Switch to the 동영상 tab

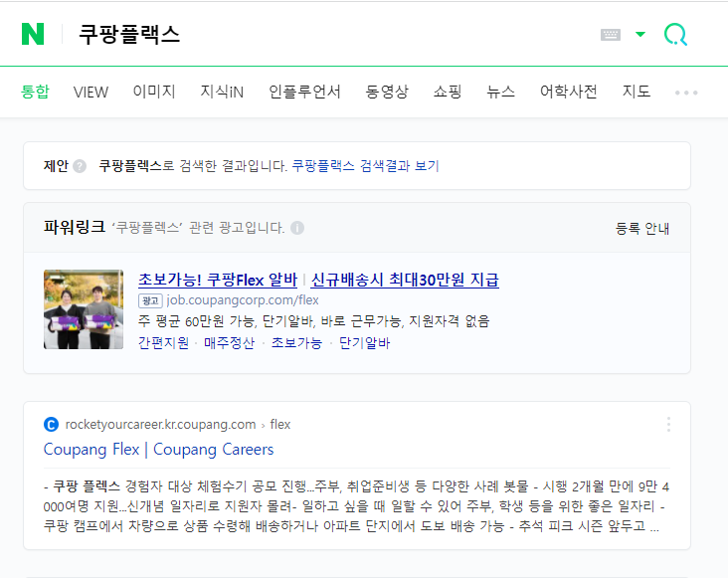point(387,92)
